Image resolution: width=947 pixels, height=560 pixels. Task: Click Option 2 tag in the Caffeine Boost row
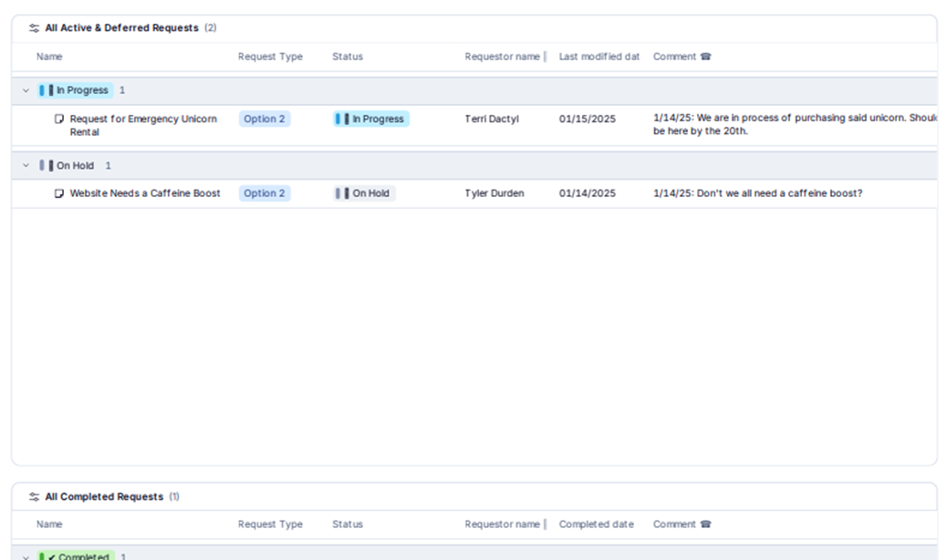[x=265, y=193]
